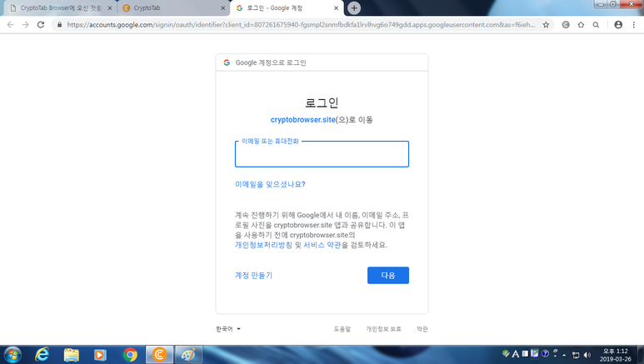Click the CryptoTab Browser taskbar icon

(159, 355)
